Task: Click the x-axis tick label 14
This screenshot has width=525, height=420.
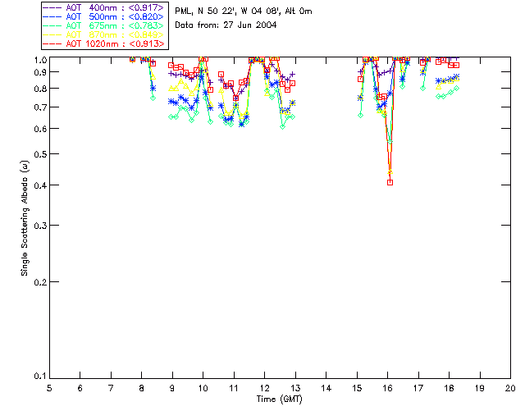Action: click(326, 388)
